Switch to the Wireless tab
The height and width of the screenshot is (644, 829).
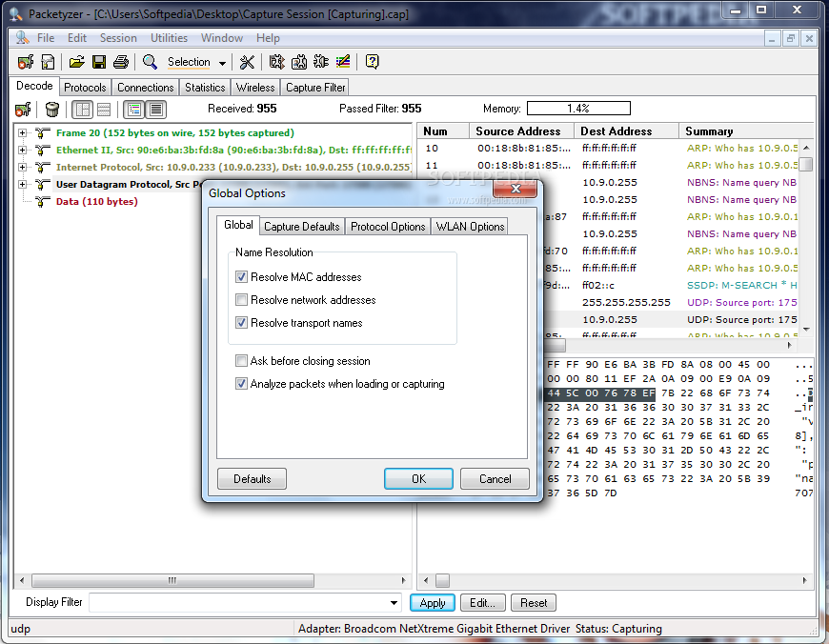[255, 88]
